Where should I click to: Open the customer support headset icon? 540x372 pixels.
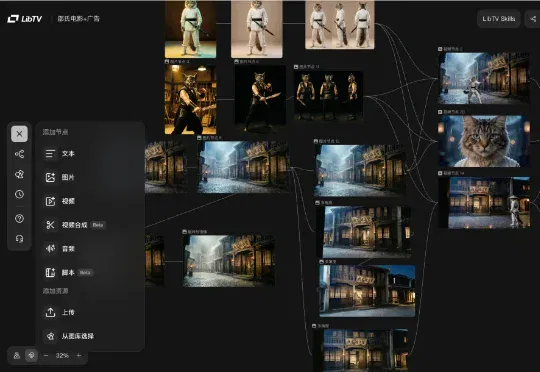pyautogui.click(x=19, y=238)
